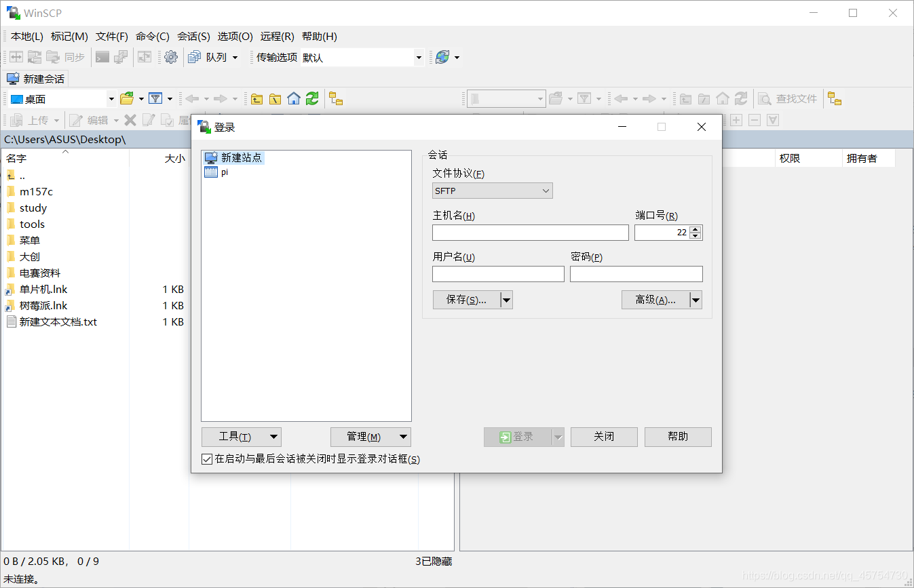Click the remote minus unselect-files icon
The height and width of the screenshot is (588, 914).
pyautogui.click(x=754, y=120)
